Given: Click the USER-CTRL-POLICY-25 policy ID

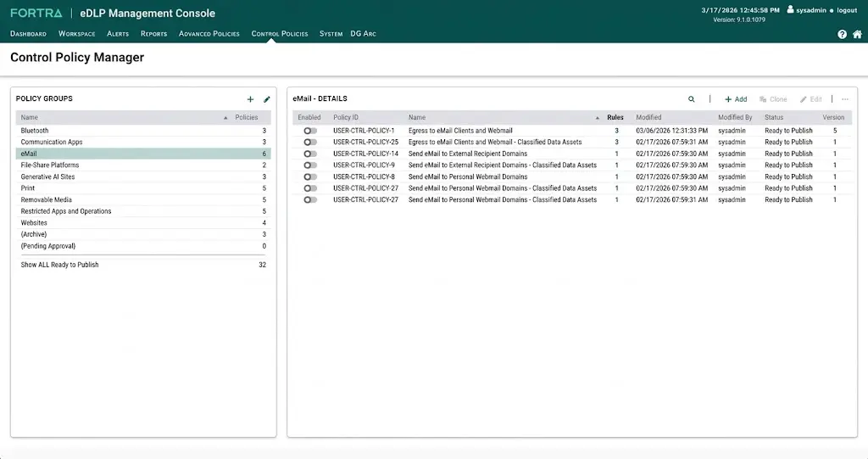Looking at the screenshot, I should [365, 142].
